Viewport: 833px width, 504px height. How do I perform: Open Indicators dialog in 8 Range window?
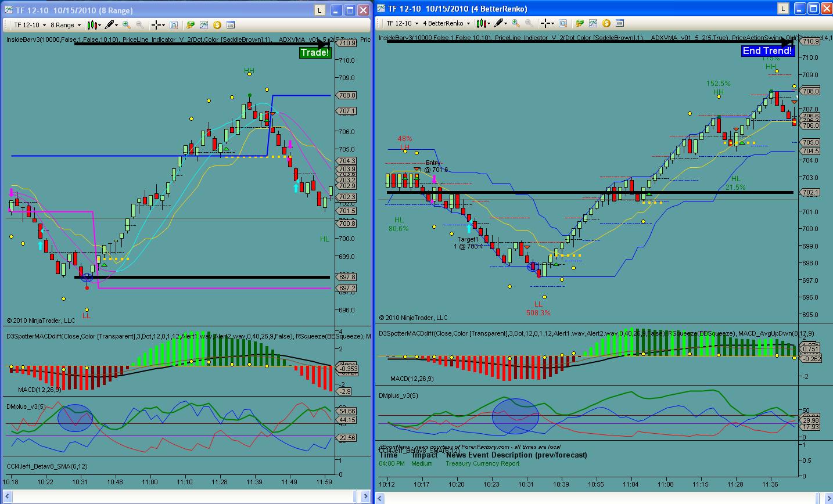click(204, 25)
